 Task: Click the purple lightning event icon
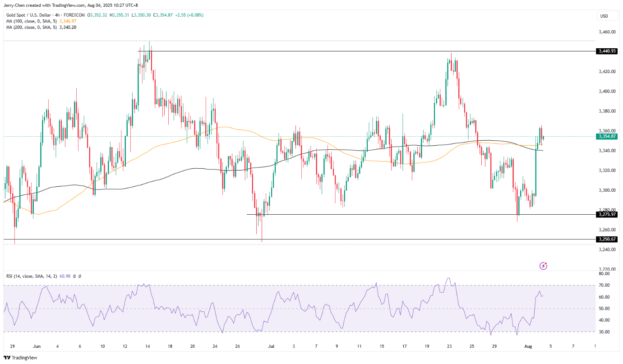(x=543, y=266)
